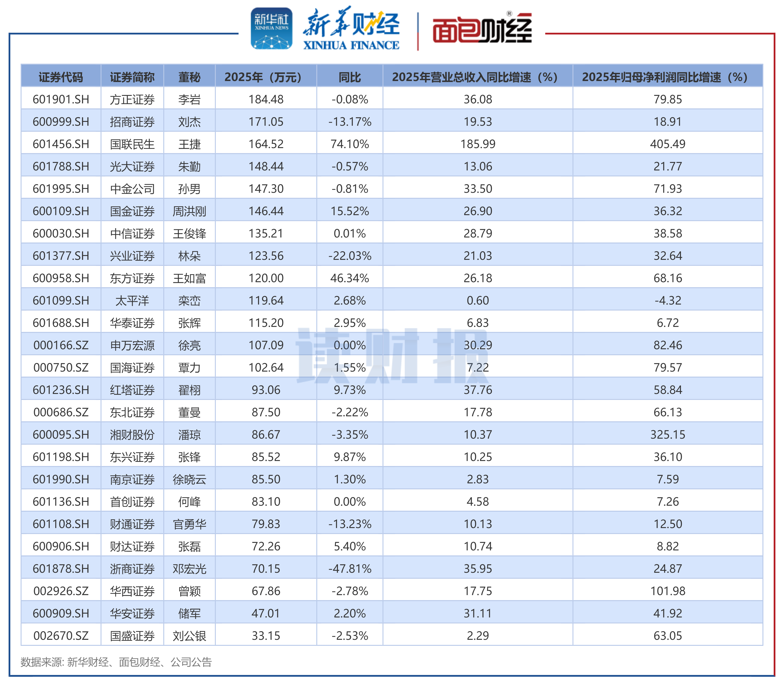
Task: Click stock code 002670.SZ
Action: [x=61, y=636]
